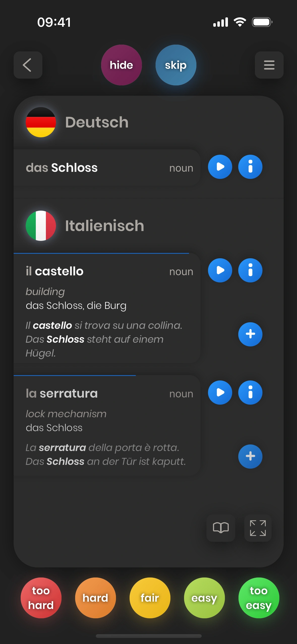Add la serratura translation with plus
This screenshot has height=644, width=297.
click(250, 456)
